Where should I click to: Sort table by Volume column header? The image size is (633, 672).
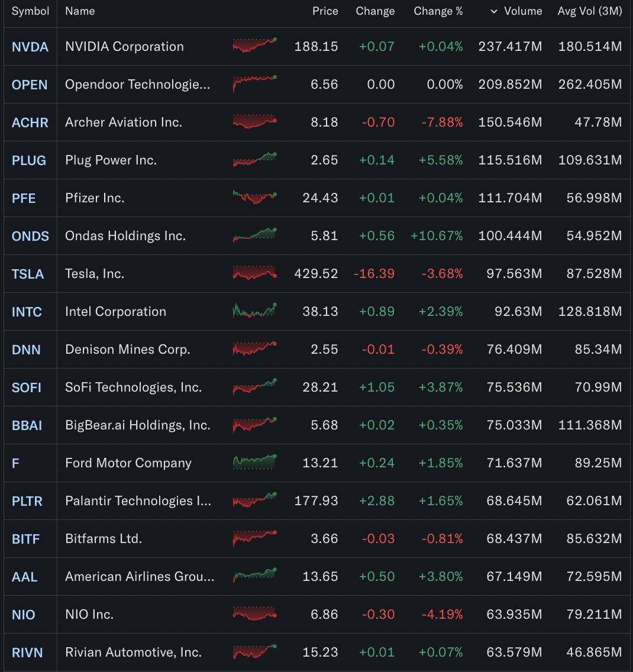point(523,11)
